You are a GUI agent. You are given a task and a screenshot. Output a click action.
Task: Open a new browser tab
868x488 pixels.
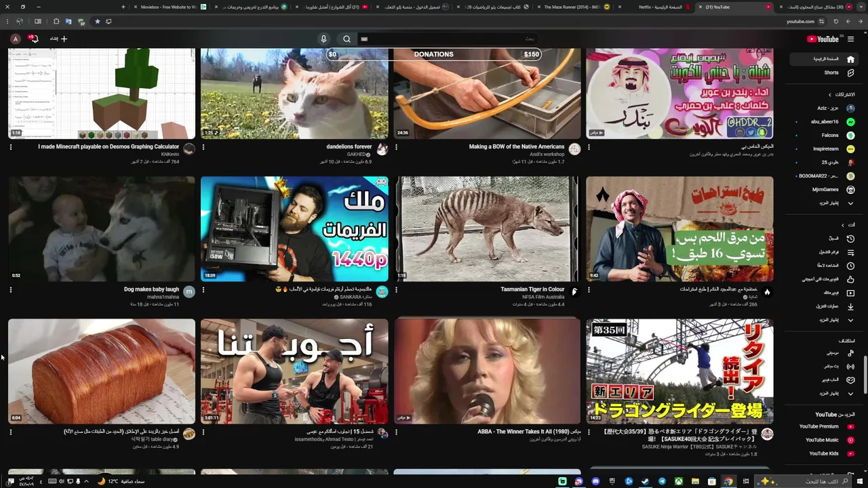tap(123, 7)
